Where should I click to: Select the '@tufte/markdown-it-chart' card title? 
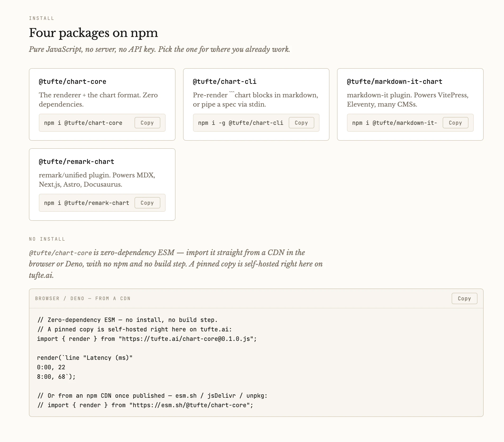pos(395,82)
